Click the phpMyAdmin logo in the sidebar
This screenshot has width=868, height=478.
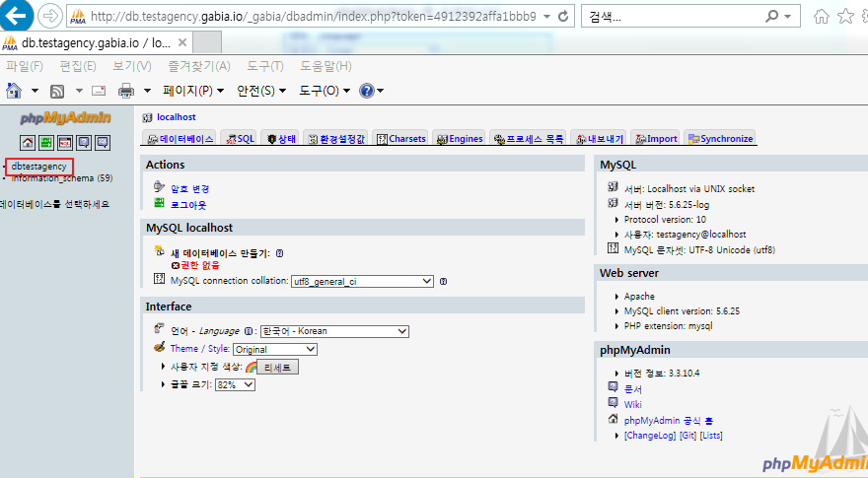tap(66, 118)
